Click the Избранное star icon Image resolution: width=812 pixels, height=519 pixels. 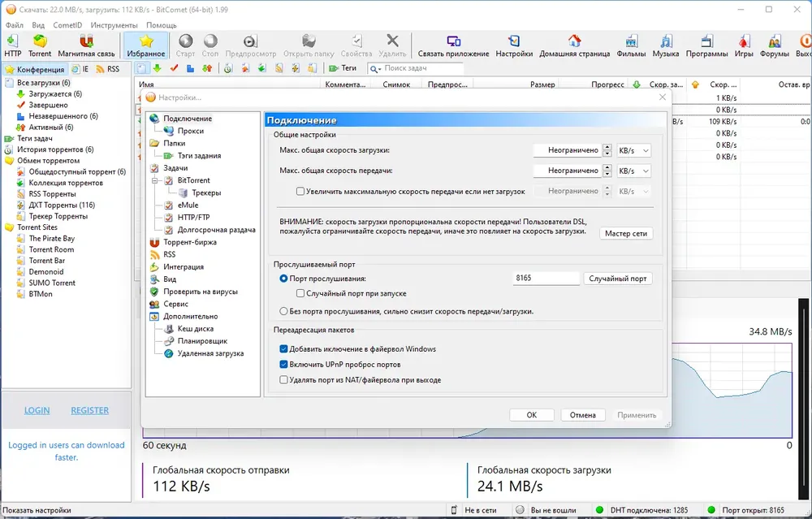(146, 41)
